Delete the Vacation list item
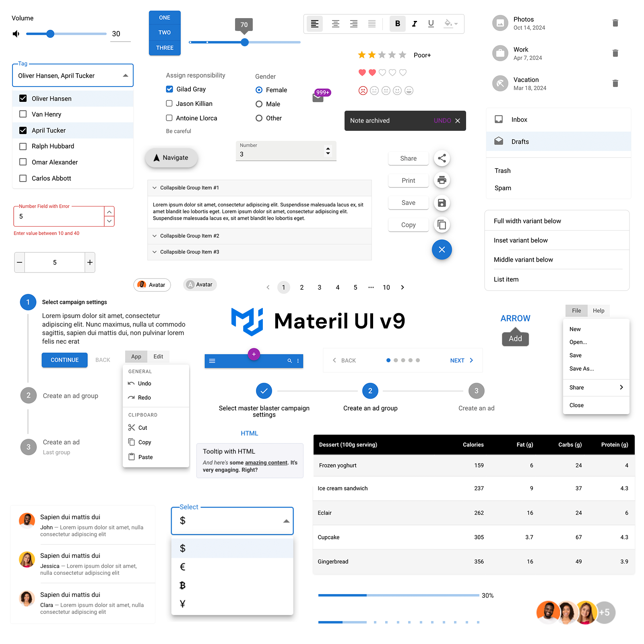The image size is (644, 644). tap(615, 83)
